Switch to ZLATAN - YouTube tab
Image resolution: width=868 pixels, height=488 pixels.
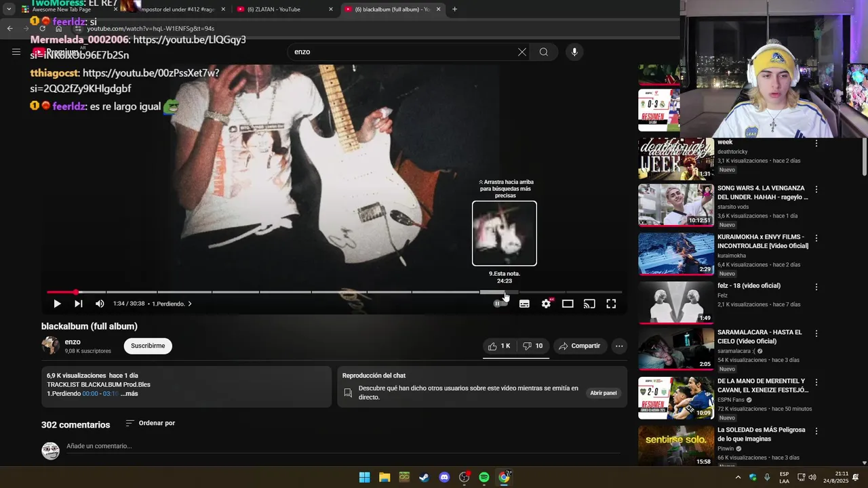(283, 9)
